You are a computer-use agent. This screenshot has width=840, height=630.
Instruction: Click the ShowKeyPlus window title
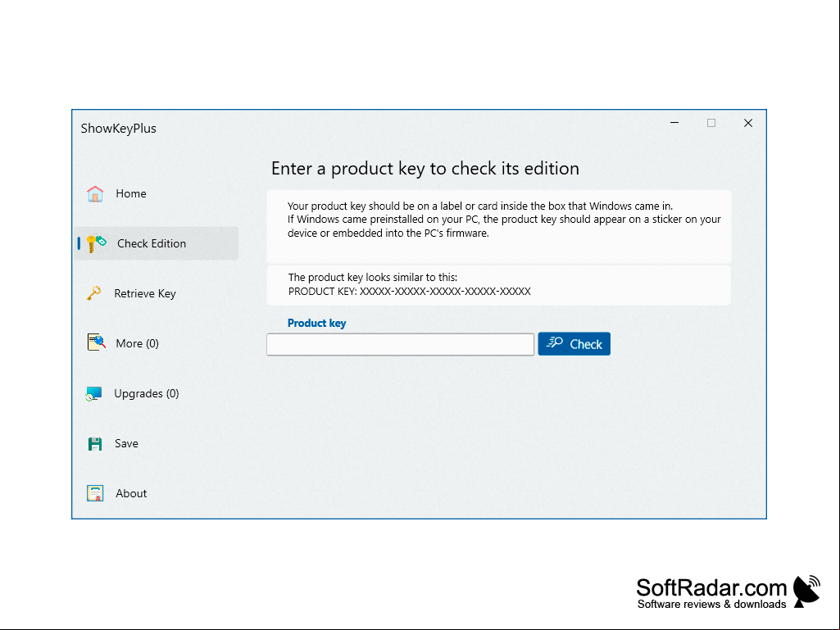(x=118, y=129)
